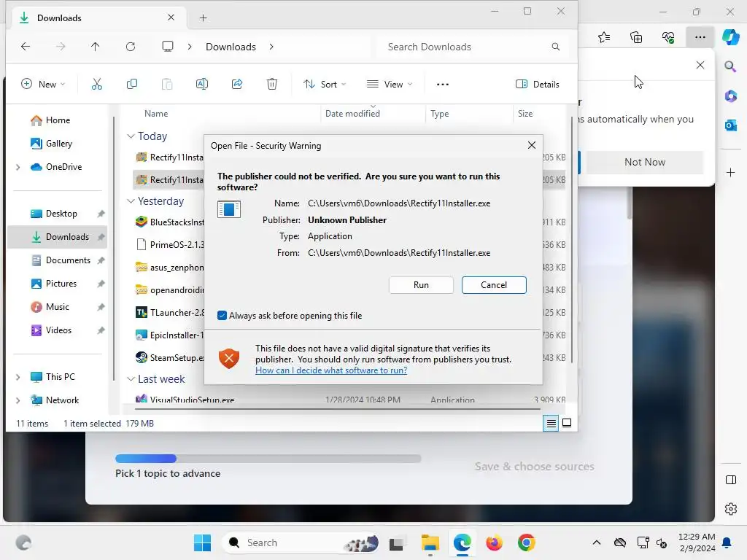Open the taskbar clock showing 12:29 AM
Screen dimensions: 747x560
click(x=697, y=542)
